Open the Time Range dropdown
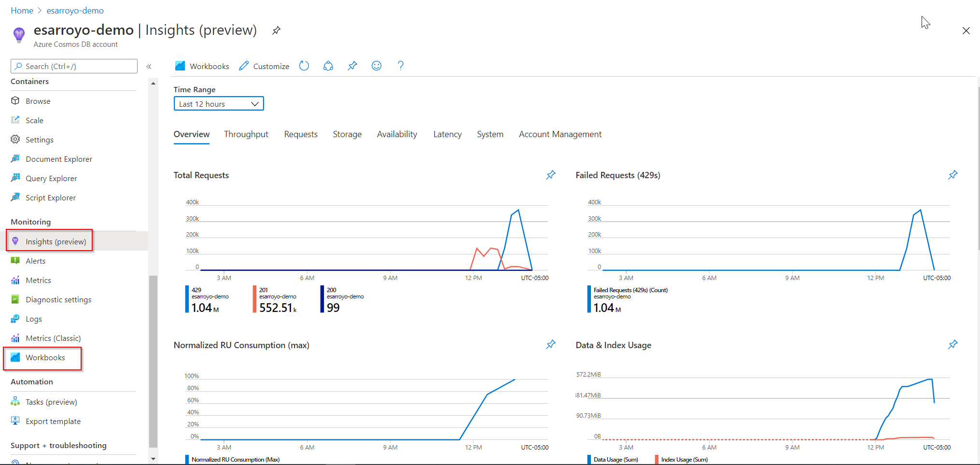Image resolution: width=980 pixels, height=465 pixels. tap(218, 103)
